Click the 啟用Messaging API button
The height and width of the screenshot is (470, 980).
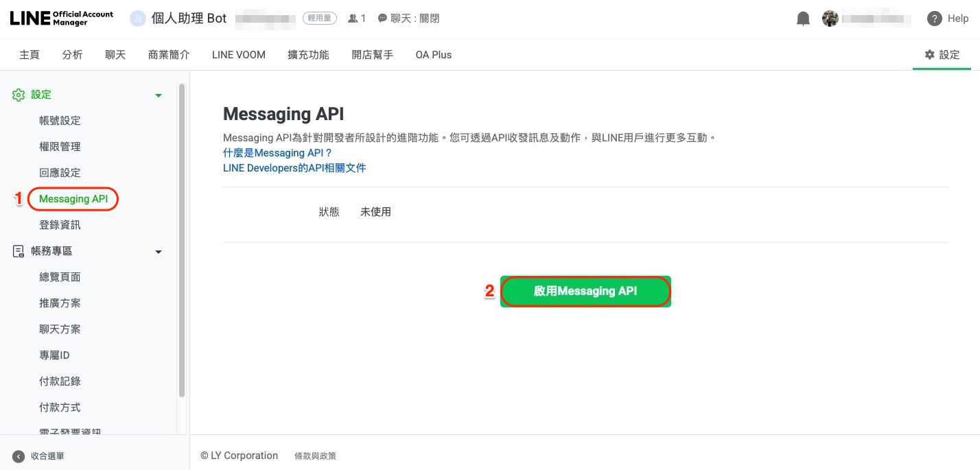pos(585,291)
